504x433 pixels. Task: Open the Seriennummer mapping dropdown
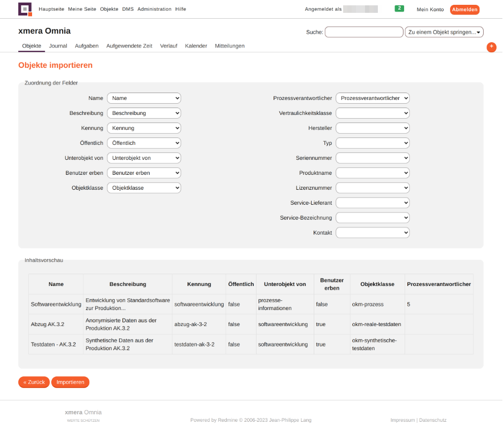373,158
